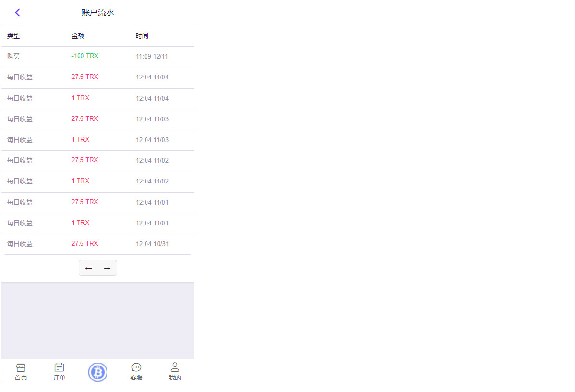Select the 1 TRX entry dated 11/04
The height and width of the screenshot is (392, 575).
(97, 99)
